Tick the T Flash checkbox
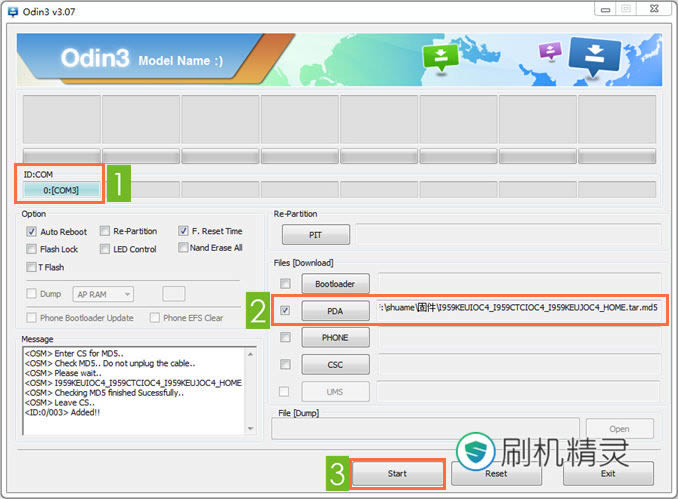 (32, 267)
